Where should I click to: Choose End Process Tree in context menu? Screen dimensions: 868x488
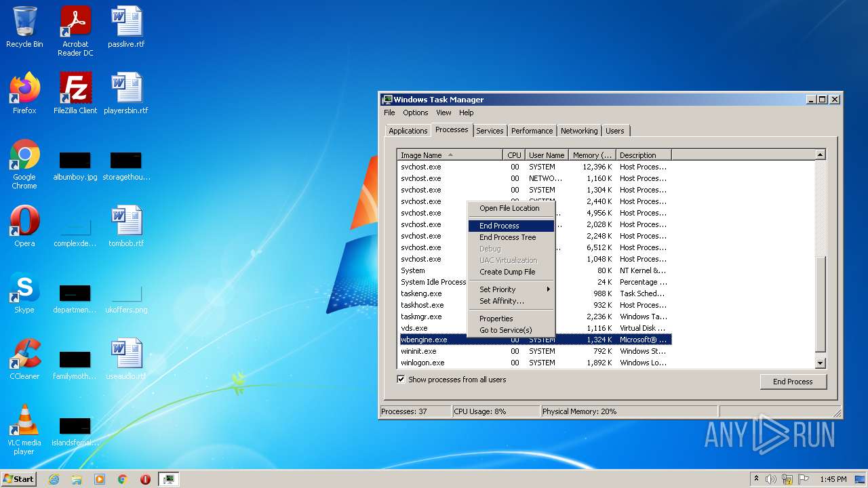[511, 237]
